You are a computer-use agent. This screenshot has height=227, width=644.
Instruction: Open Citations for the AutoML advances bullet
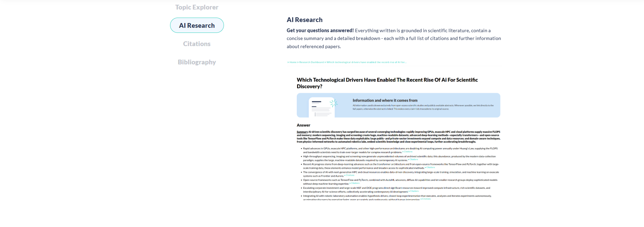click(355, 183)
